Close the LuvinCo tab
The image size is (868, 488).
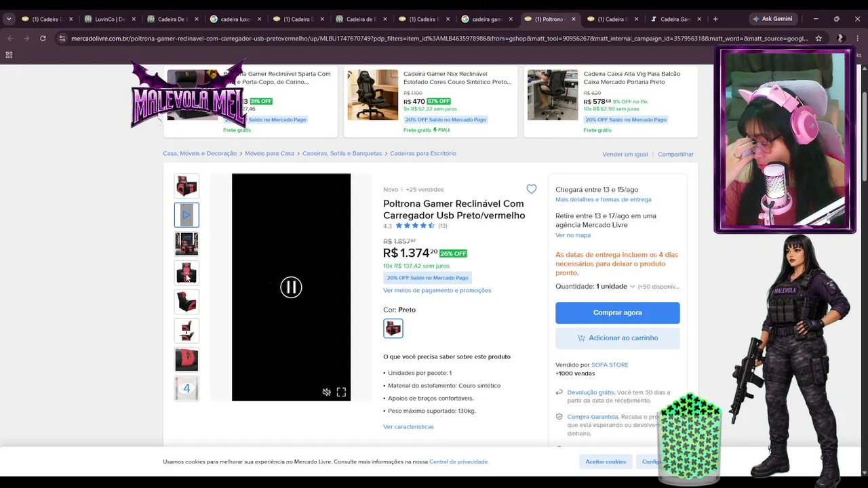[134, 19]
